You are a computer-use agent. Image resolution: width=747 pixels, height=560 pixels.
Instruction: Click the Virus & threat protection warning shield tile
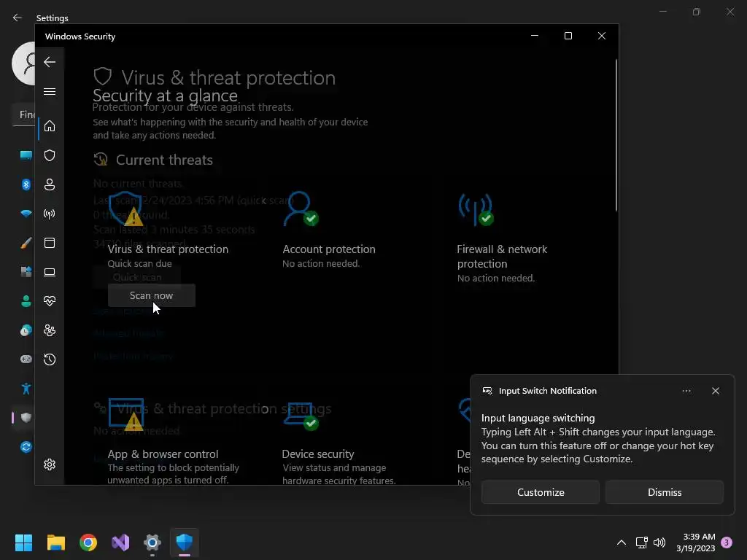tap(125, 209)
